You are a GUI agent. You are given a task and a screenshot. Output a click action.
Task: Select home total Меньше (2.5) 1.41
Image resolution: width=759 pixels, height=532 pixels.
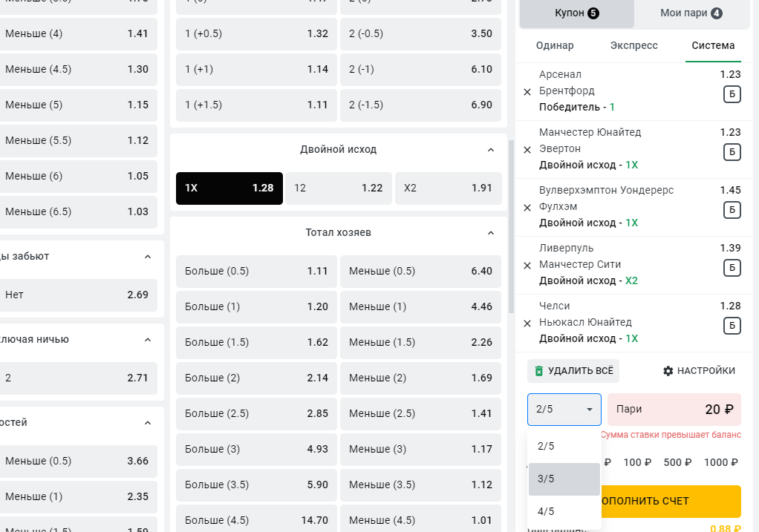420,414
